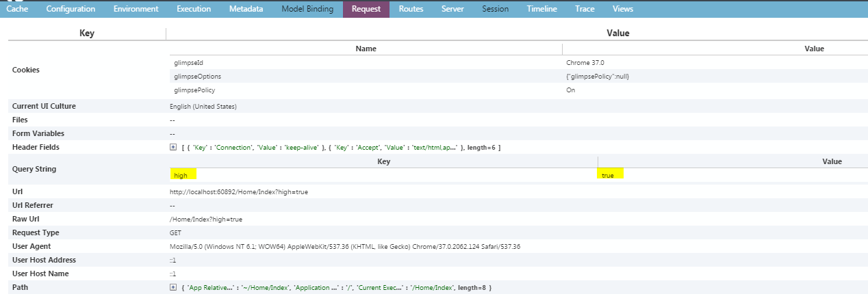Click the glimpseOptions cookie name
This screenshot has height=307, width=868.
pos(197,76)
